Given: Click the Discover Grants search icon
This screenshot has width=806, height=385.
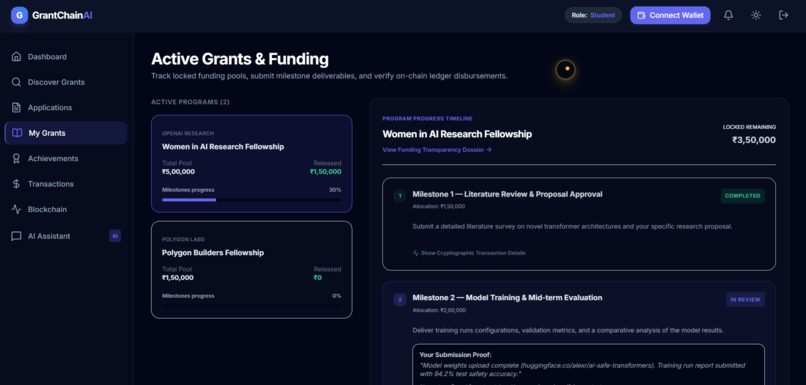Looking at the screenshot, I should click(16, 82).
